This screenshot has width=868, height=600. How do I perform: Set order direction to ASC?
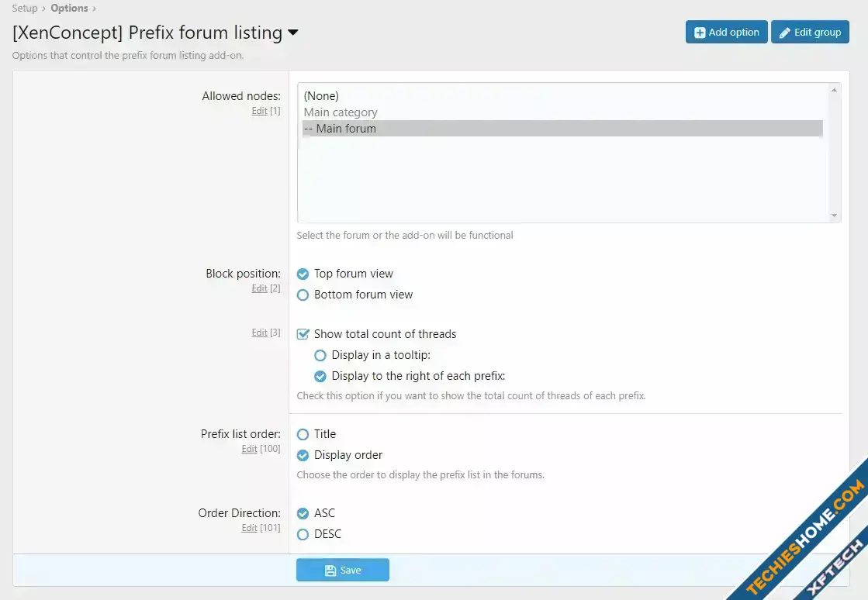click(303, 513)
